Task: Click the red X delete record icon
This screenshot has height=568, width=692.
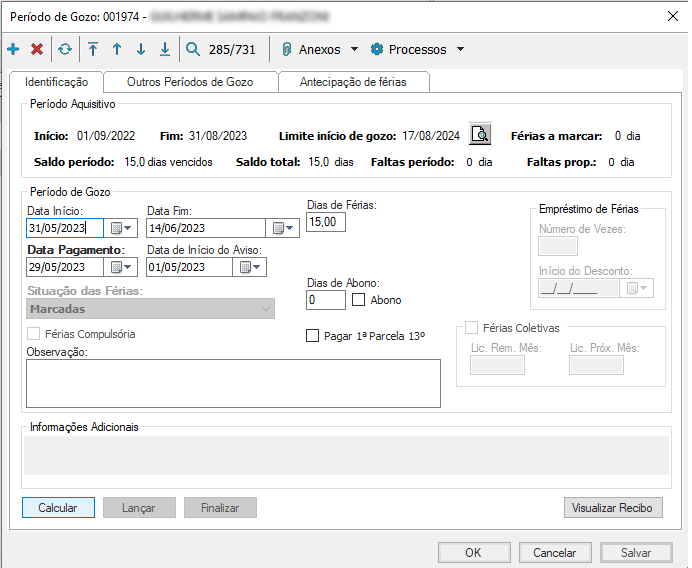Action: (x=37, y=49)
